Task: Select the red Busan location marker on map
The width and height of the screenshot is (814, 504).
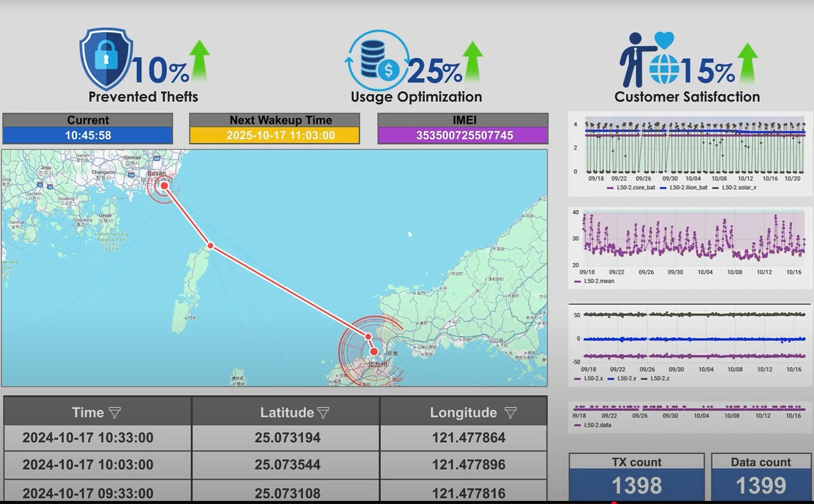Action: pyautogui.click(x=164, y=186)
